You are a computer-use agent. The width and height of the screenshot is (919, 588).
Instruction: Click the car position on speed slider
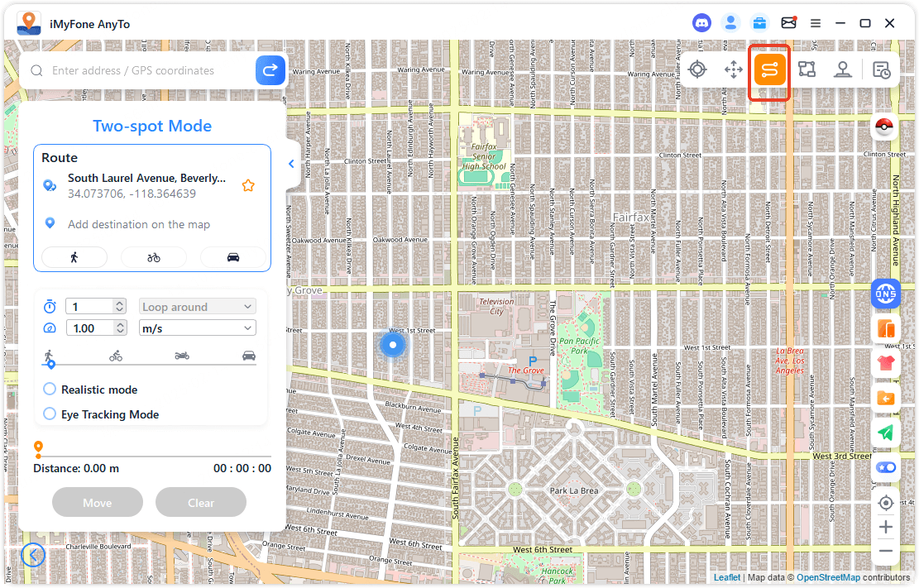pos(249,356)
